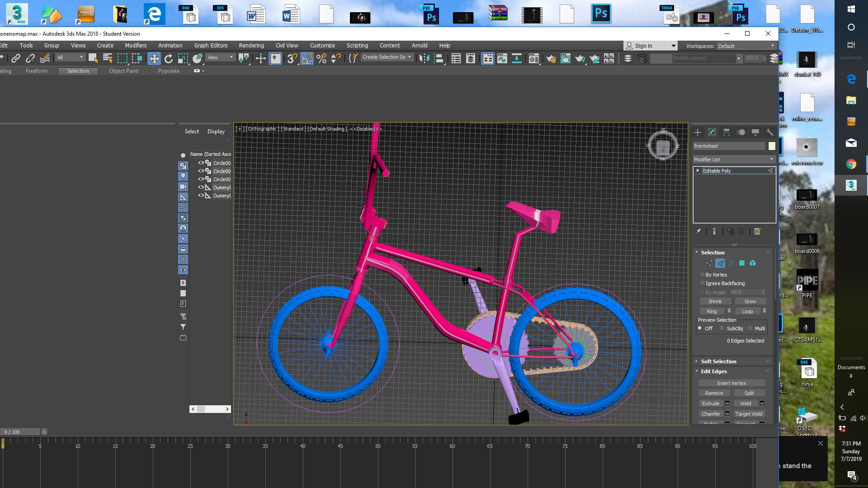Open the selection filter All dropdown
The height and width of the screenshot is (488, 868).
(x=70, y=57)
